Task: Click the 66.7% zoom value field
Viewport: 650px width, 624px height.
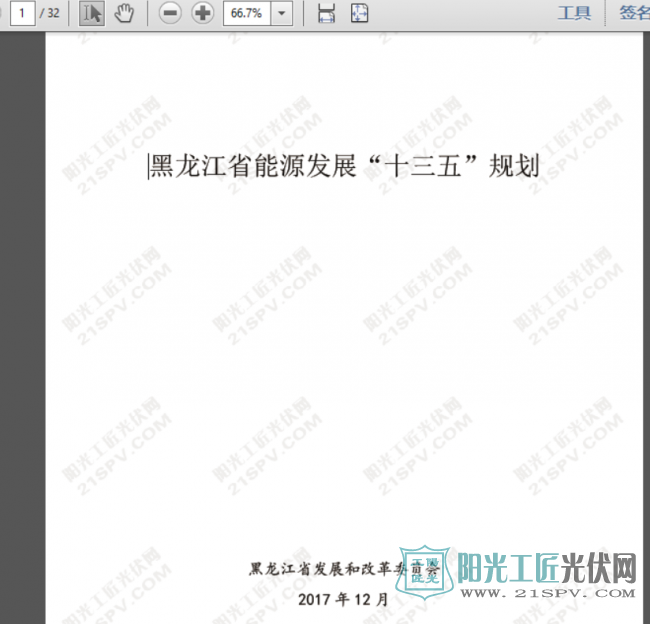Action: (x=246, y=13)
